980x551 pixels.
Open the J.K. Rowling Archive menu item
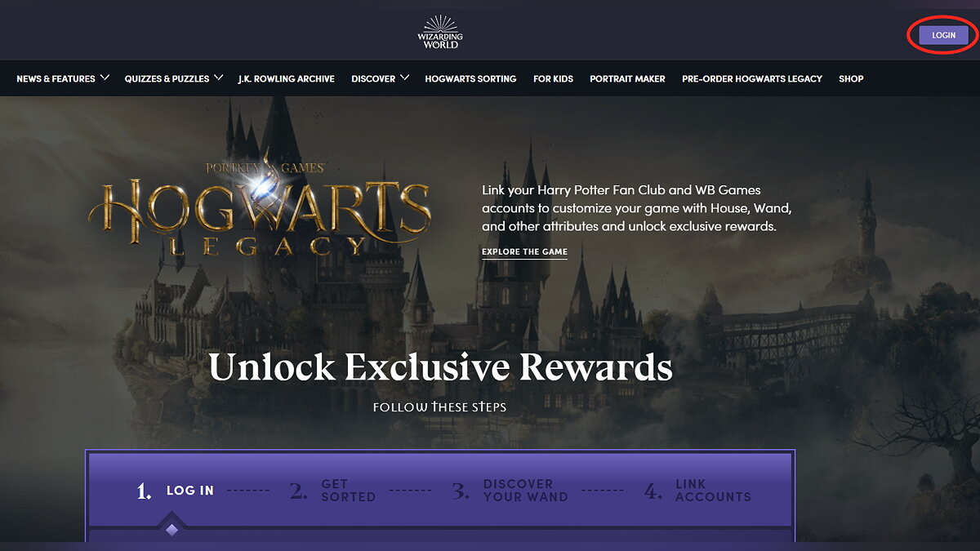click(x=286, y=79)
